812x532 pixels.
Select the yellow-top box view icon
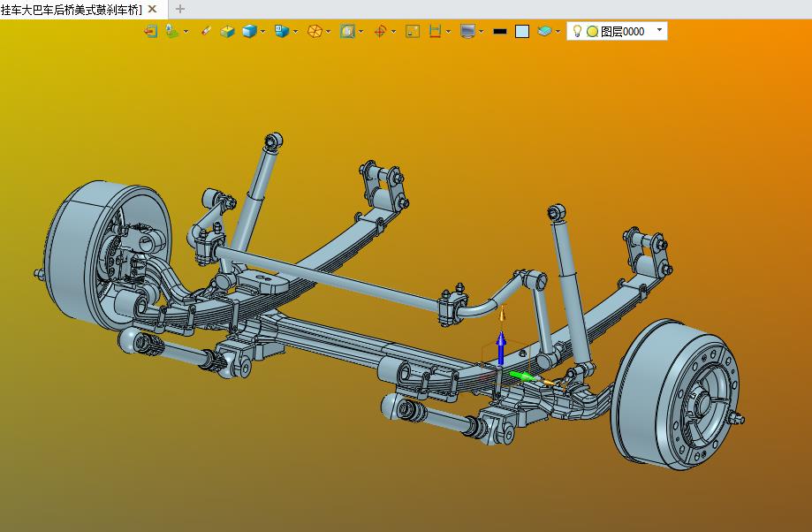pos(227,32)
